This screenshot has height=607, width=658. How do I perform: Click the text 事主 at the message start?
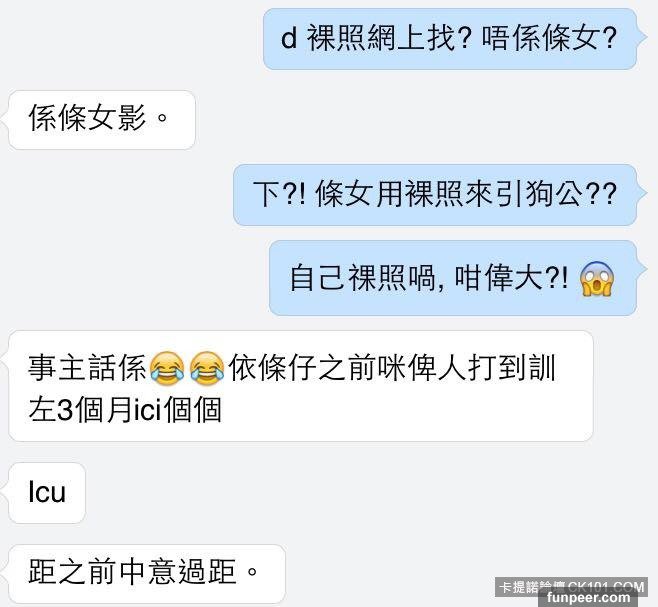coord(57,368)
